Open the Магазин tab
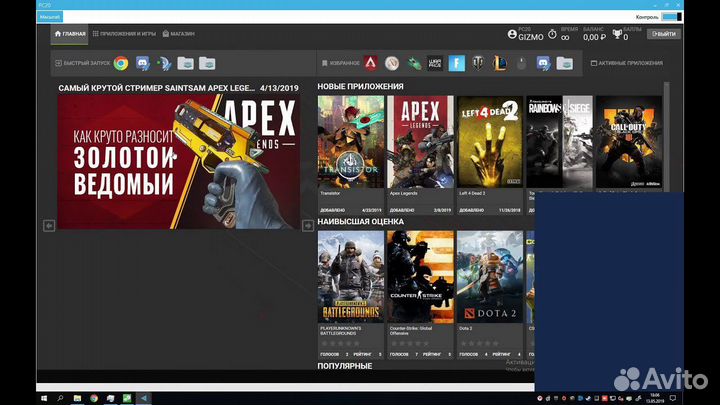720x405 pixels. coord(179,34)
